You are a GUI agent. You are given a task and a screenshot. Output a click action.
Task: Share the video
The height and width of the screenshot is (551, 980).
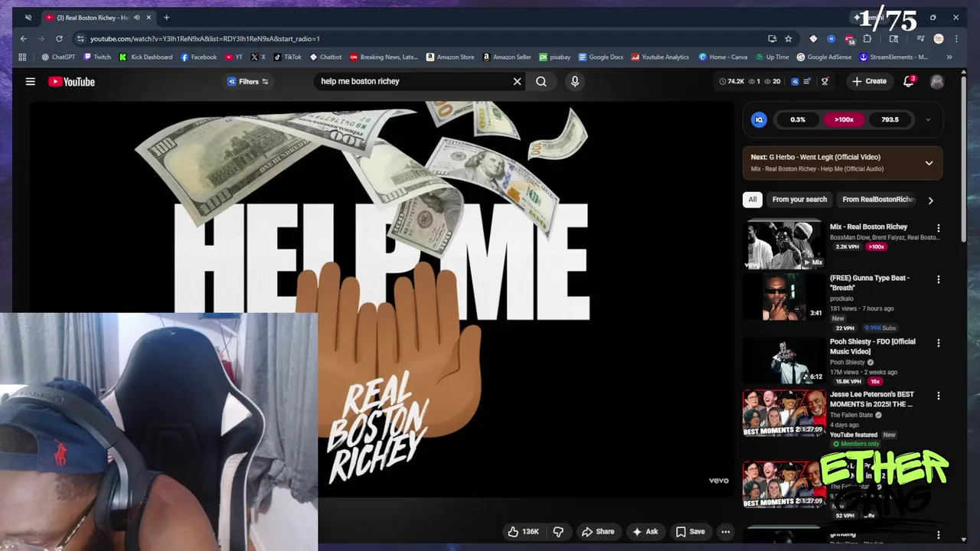pyautogui.click(x=597, y=532)
